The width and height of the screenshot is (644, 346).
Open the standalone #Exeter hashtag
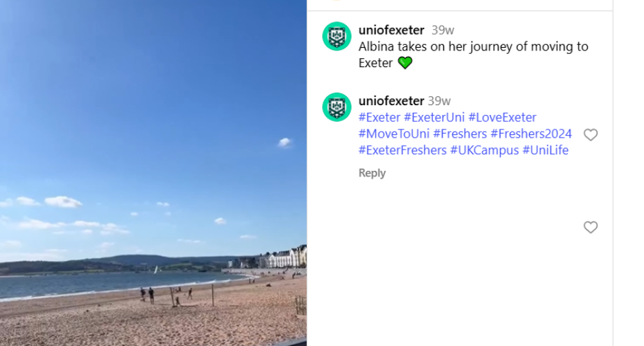point(379,118)
